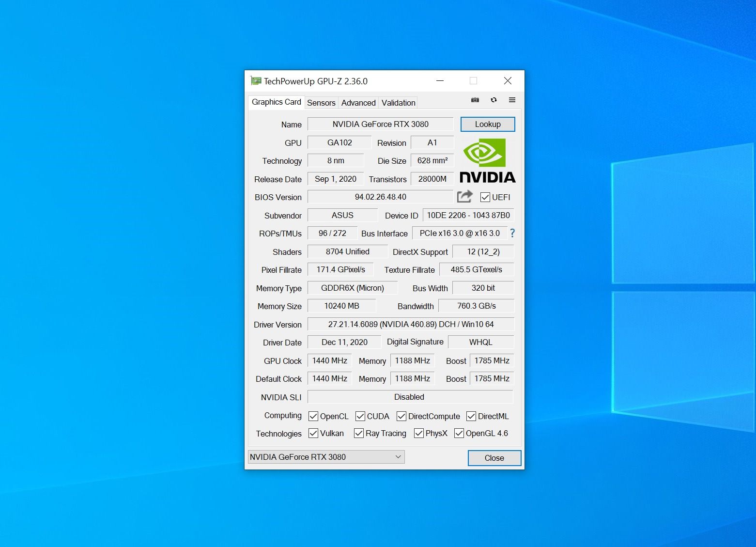The image size is (756, 547).
Task: Click the Subvendor value ASUS
Action: (342, 215)
